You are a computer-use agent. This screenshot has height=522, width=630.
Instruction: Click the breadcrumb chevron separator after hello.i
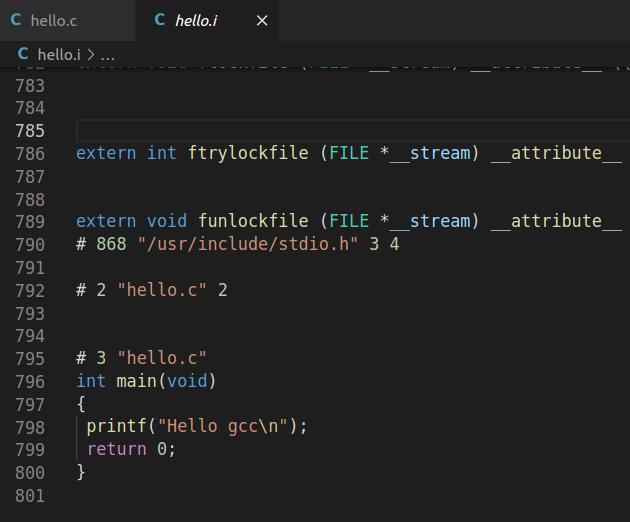click(x=90, y=54)
